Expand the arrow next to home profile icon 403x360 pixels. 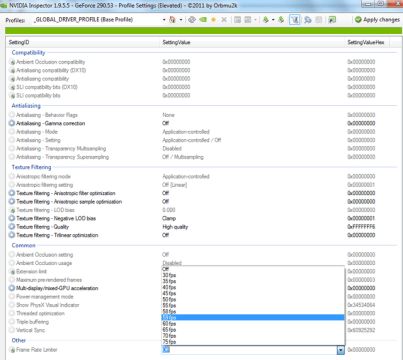tap(181, 20)
